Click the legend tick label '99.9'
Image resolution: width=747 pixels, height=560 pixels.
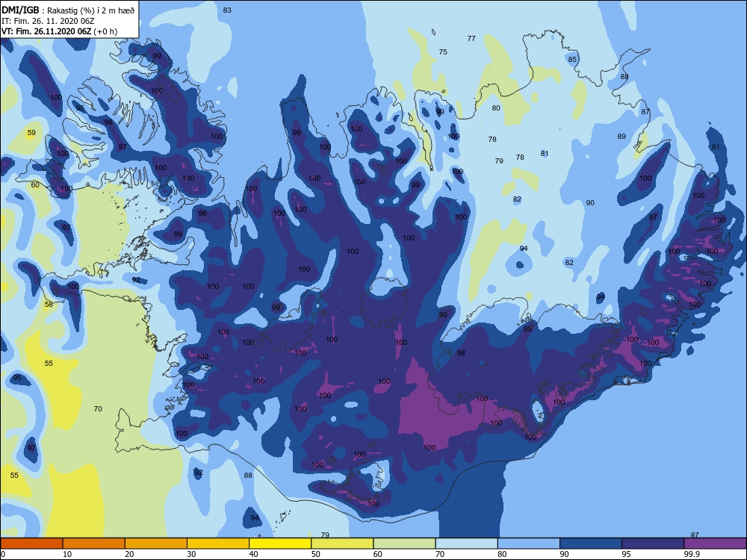click(x=691, y=554)
